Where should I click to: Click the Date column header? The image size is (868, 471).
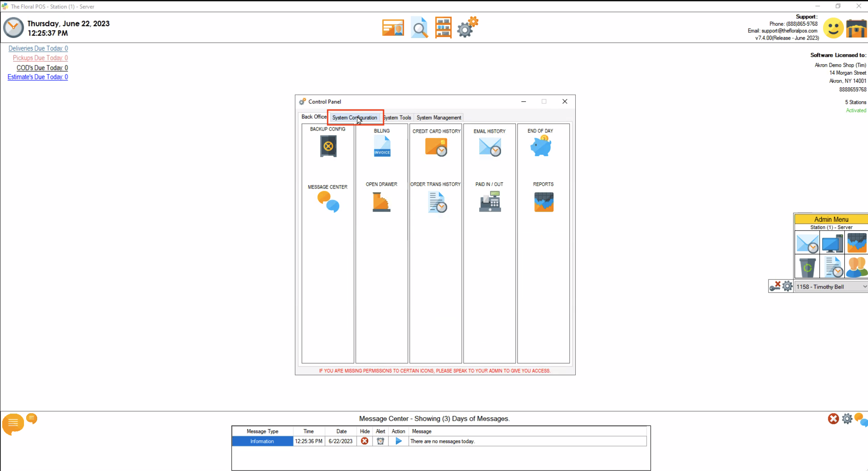[341, 431]
